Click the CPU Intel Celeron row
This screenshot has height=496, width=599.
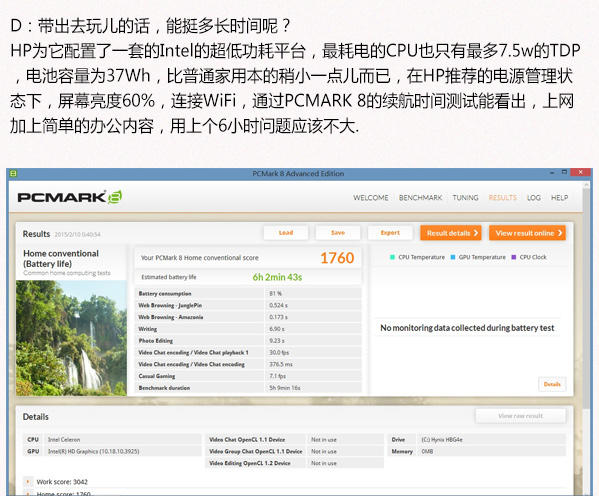112,439
